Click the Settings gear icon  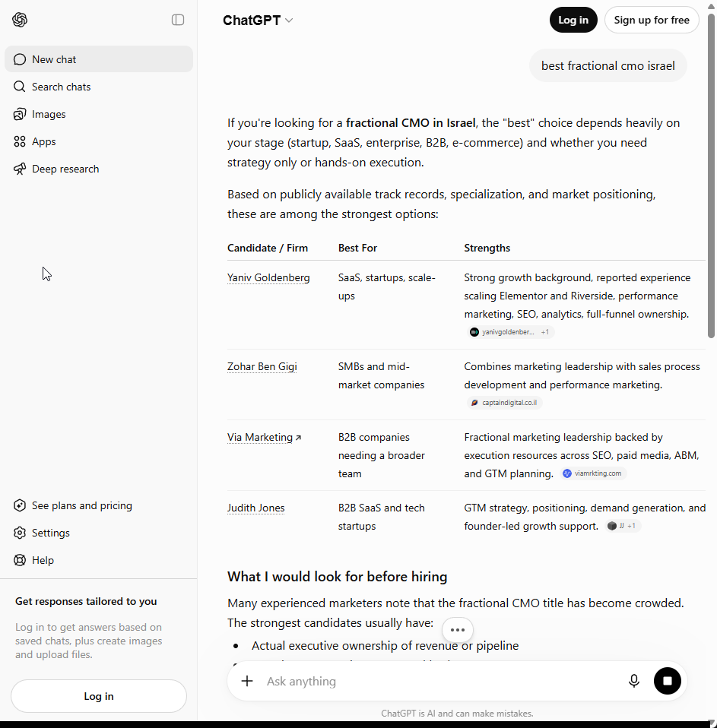tap(20, 533)
